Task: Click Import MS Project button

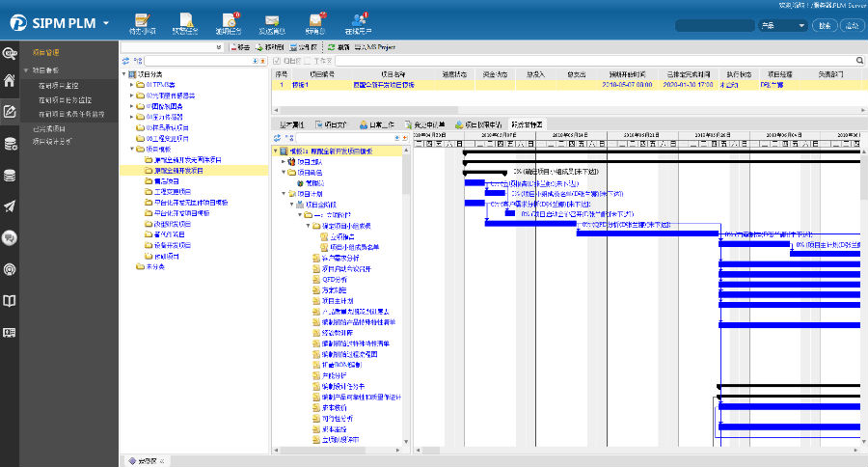Action: pyautogui.click(x=372, y=46)
